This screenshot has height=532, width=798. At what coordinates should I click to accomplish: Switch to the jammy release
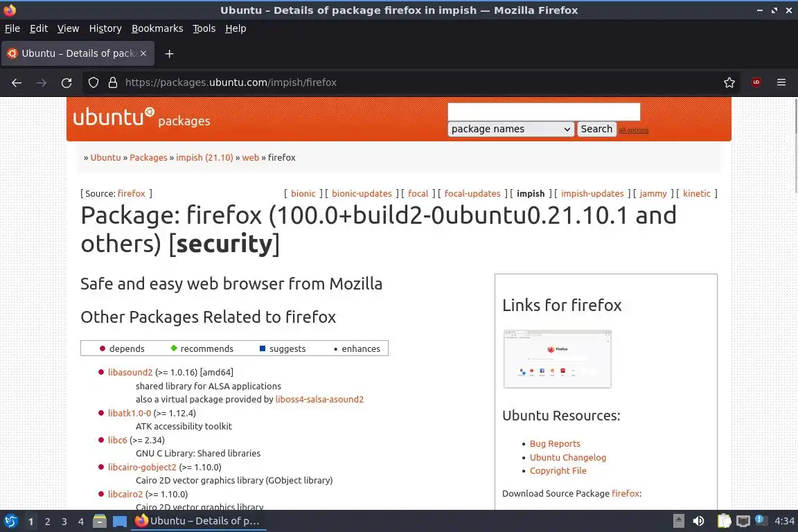coord(653,193)
